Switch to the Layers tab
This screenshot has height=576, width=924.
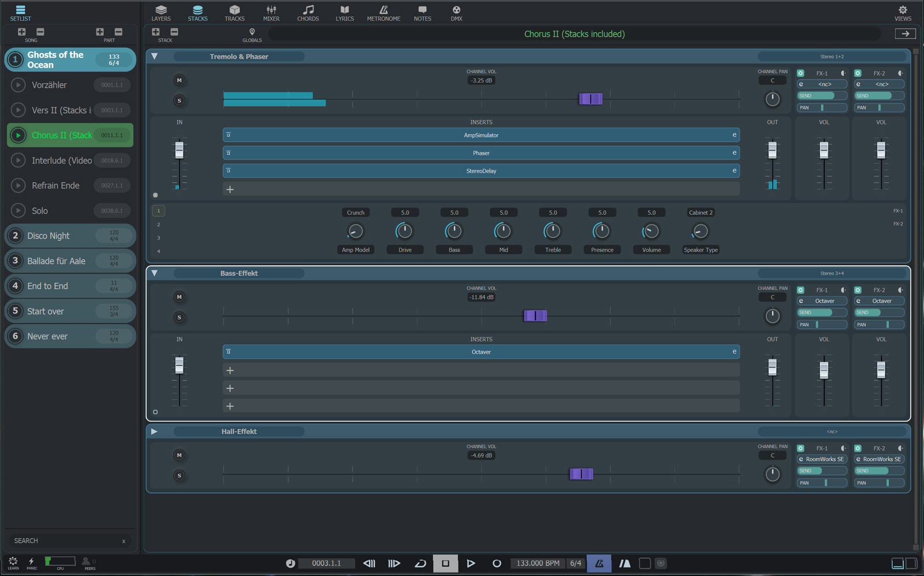pos(161,13)
